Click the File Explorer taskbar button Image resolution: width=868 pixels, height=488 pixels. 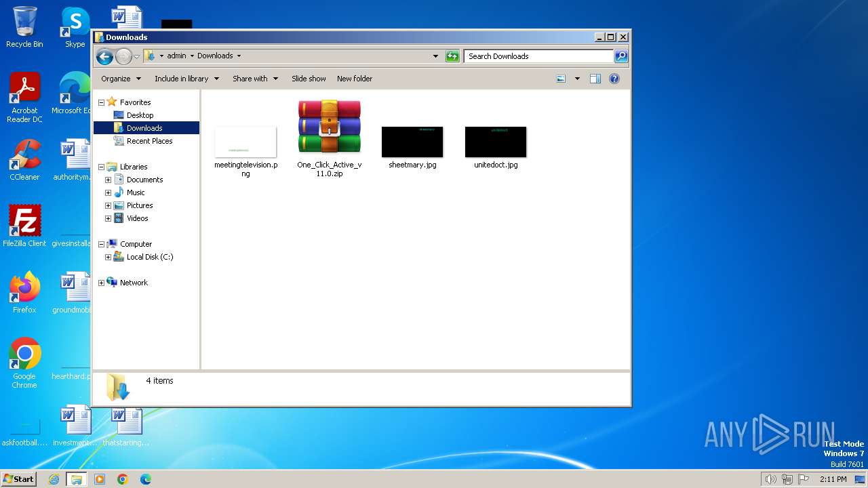pyautogui.click(x=76, y=479)
